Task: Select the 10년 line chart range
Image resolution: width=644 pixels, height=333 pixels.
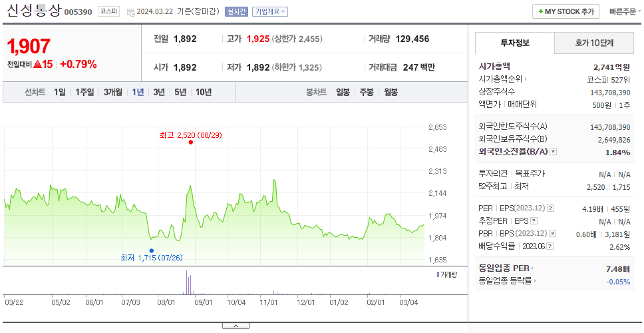Action: (204, 92)
